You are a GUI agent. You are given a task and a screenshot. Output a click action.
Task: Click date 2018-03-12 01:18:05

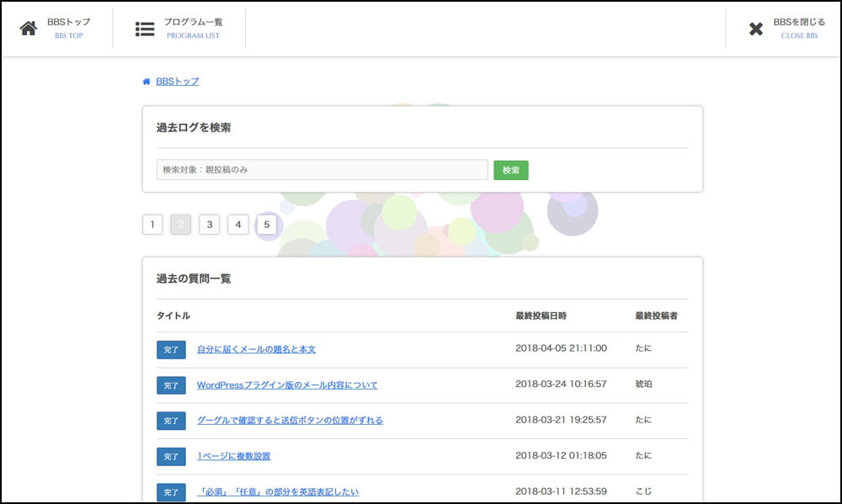(x=561, y=455)
